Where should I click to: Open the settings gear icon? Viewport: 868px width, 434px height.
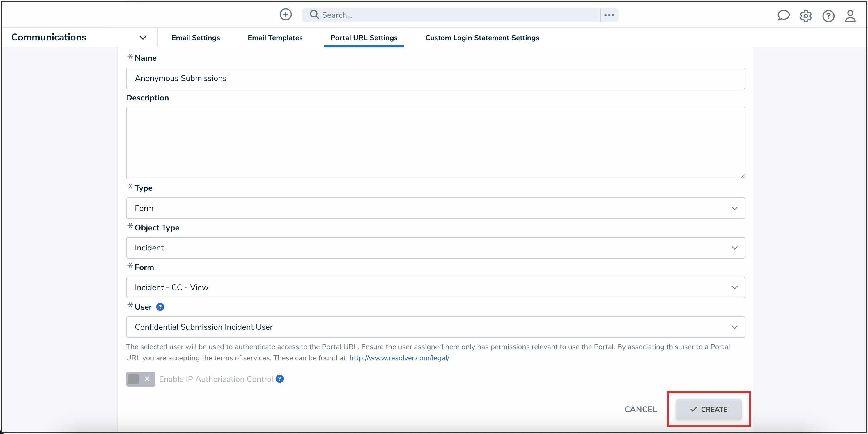click(806, 16)
